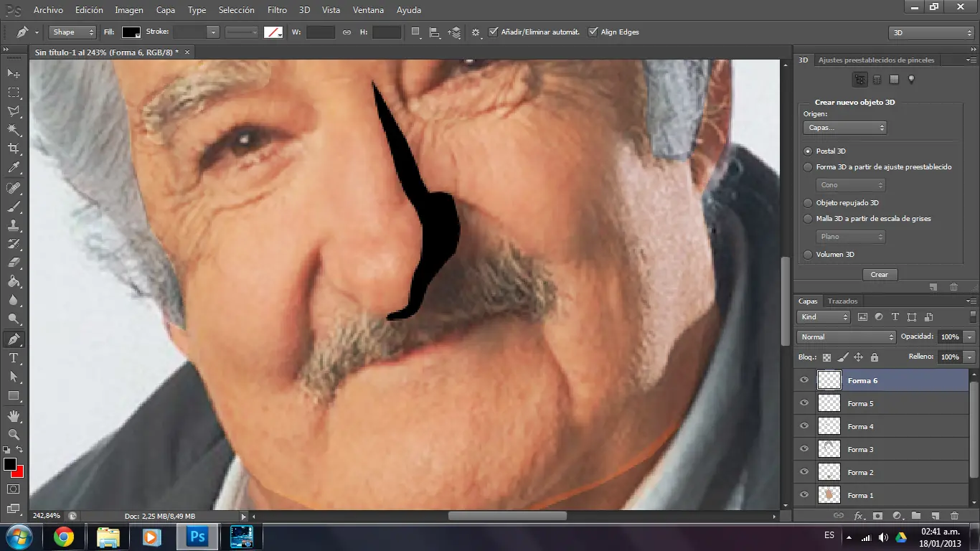
Task: Select the Paint Bucket tool
Action: (x=14, y=282)
